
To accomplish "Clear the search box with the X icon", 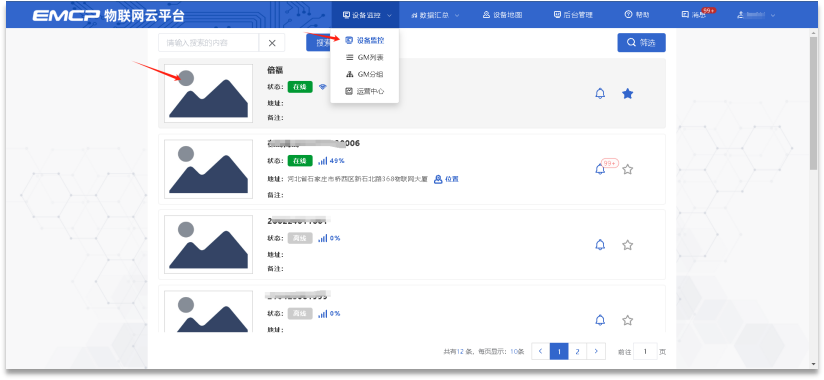I will pos(272,43).
